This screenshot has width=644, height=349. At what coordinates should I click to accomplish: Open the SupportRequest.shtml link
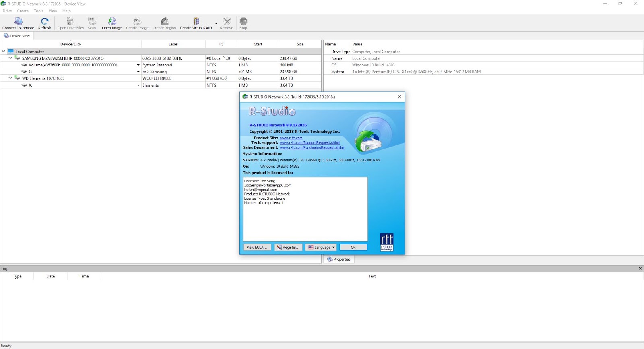coord(310,143)
